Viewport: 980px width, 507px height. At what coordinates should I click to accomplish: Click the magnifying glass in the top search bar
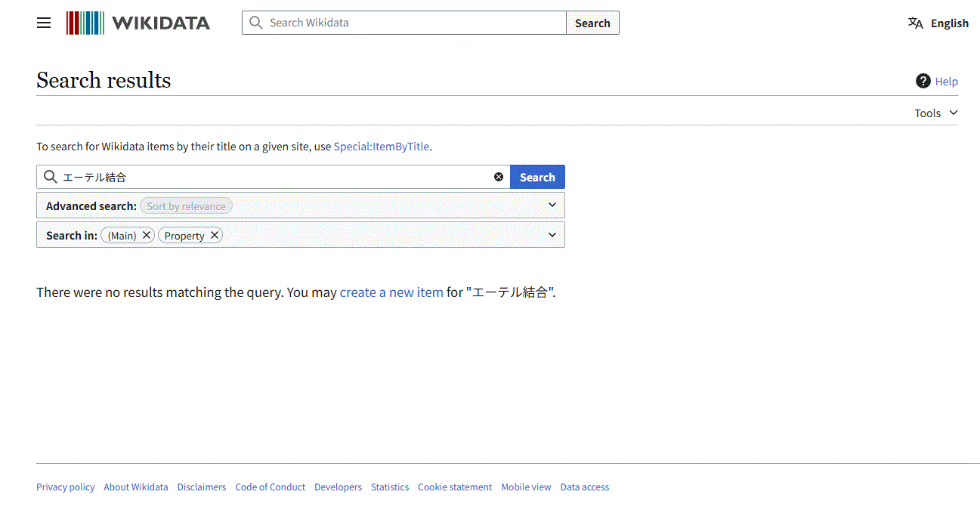pos(255,23)
